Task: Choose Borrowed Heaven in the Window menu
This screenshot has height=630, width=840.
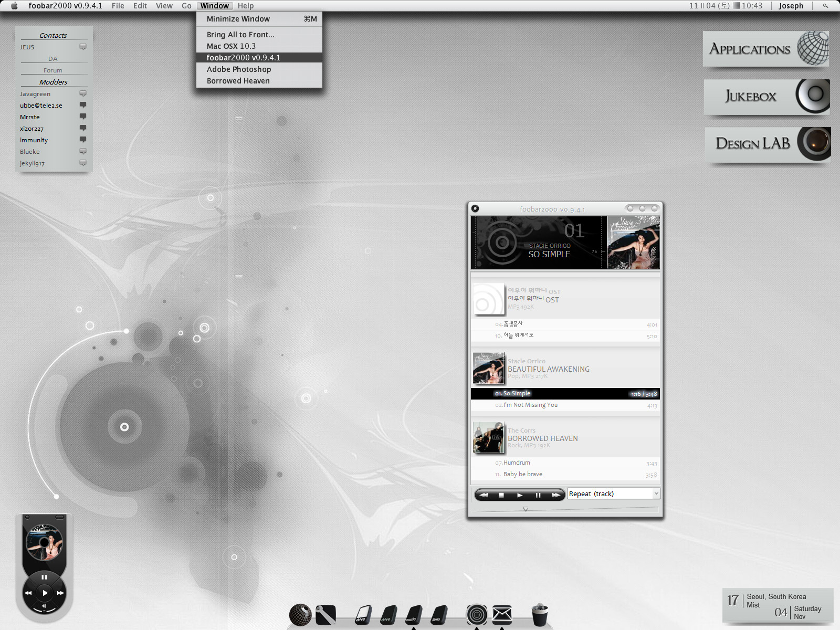Action: pyautogui.click(x=259, y=81)
